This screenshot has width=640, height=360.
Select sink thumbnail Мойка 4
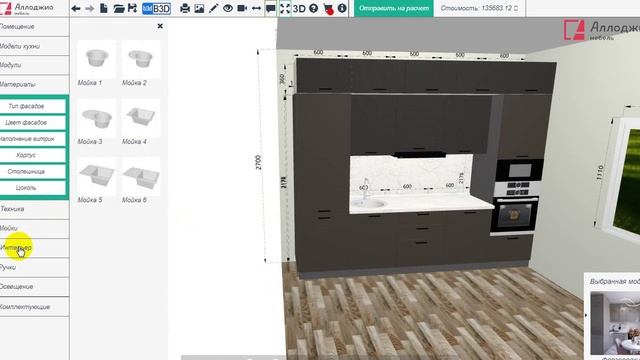tap(140, 118)
